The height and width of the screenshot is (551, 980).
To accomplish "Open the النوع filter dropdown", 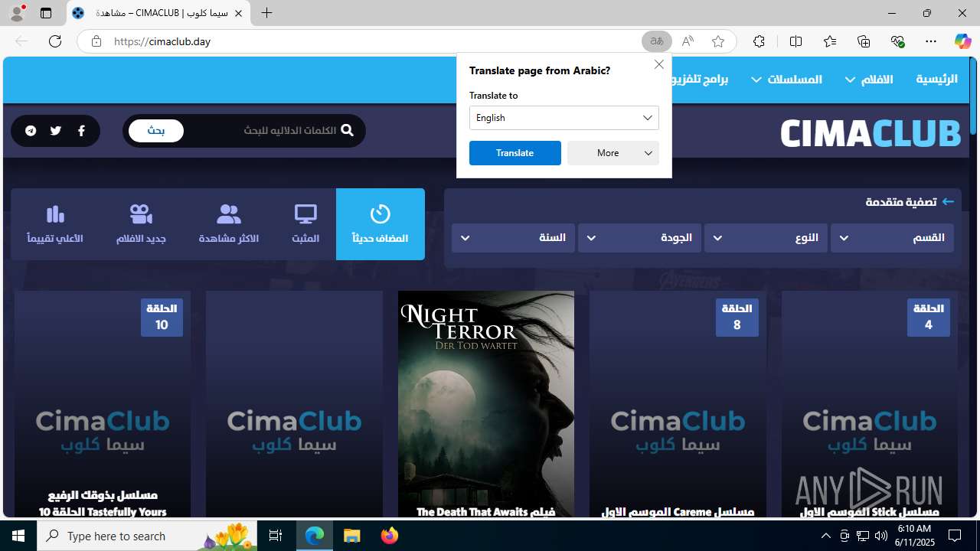I will click(766, 238).
